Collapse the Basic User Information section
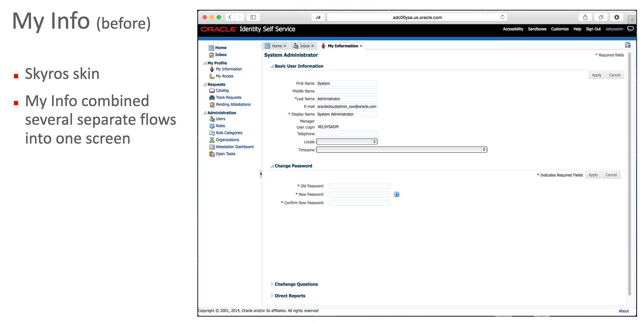Viewport: 644px width, 322px height. tap(272, 66)
